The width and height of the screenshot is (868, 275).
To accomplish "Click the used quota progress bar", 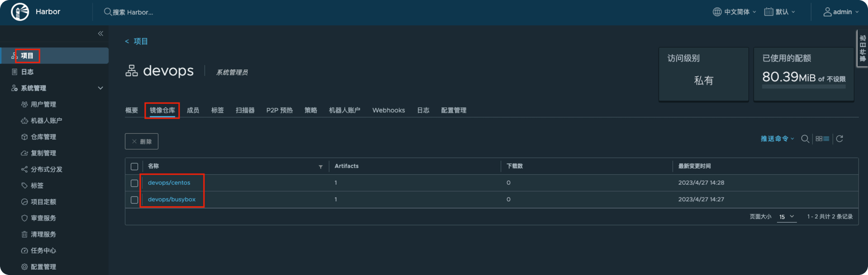I will tap(804, 86).
